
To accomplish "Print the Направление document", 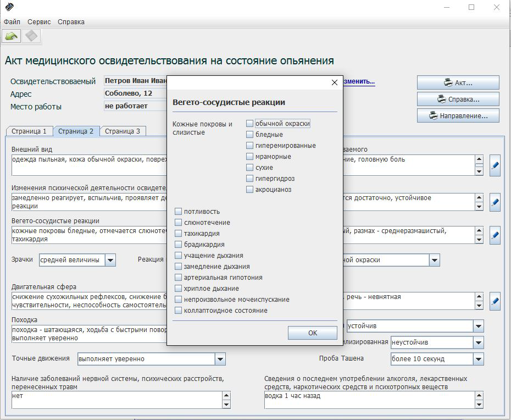I will (x=458, y=116).
